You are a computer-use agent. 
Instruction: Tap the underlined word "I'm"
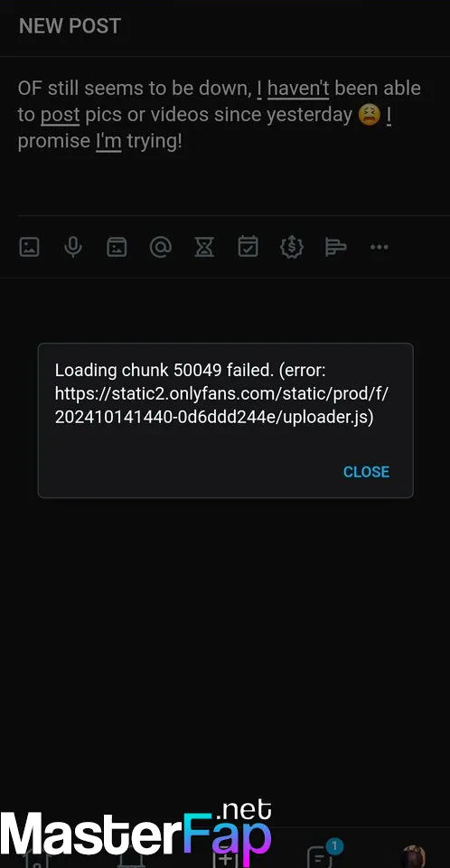pyautogui.click(x=108, y=141)
